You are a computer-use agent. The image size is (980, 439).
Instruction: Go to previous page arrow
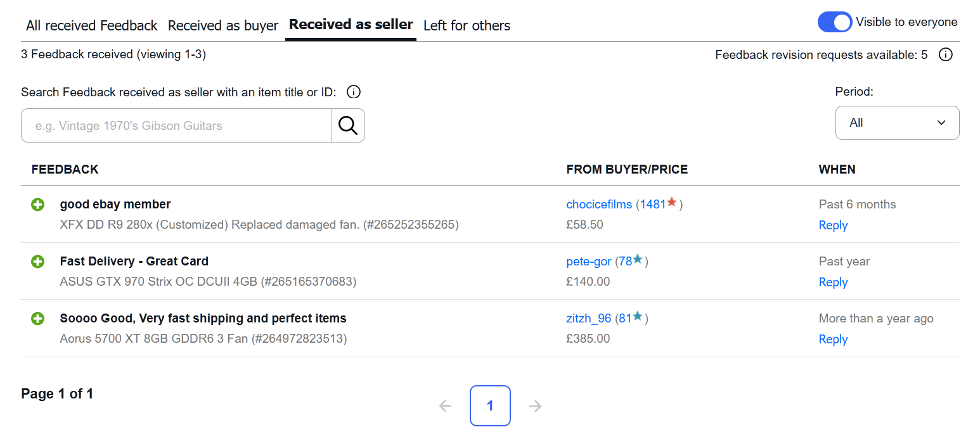pyautogui.click(x=446, y=406)
